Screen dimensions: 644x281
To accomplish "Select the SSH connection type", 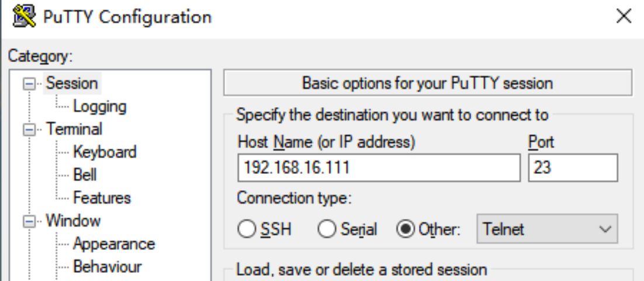I will pos(247,229).
